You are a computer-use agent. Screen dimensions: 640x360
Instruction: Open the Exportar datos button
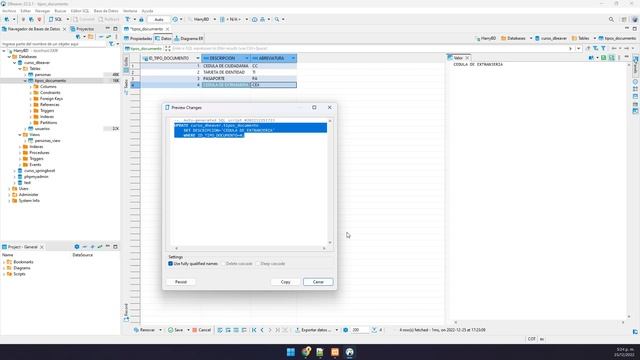[x=313, y=330]
